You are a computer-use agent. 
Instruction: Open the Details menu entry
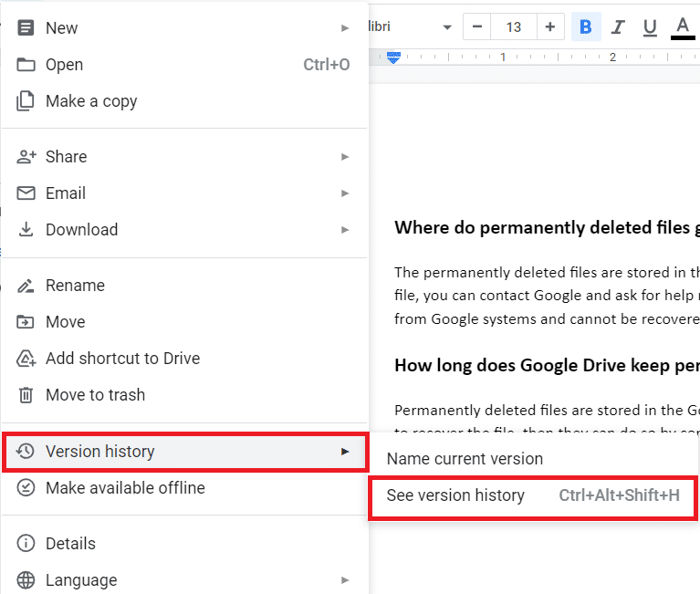click(185, 543)
